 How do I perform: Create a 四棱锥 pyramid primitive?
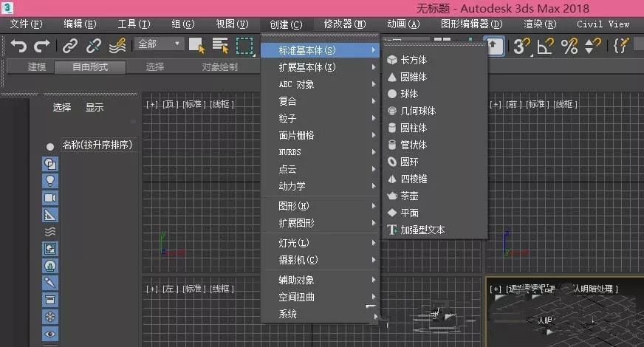435,179
